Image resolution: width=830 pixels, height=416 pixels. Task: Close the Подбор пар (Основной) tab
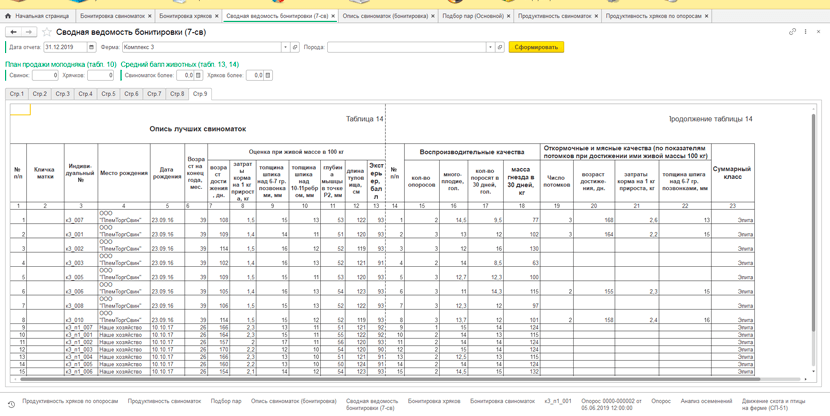(509, 16)
